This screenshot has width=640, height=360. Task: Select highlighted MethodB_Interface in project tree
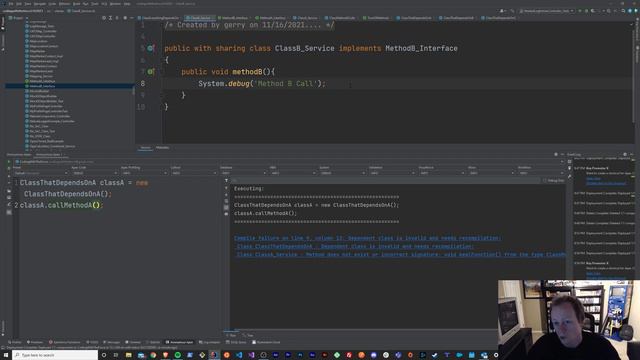[x=69, y=86]
